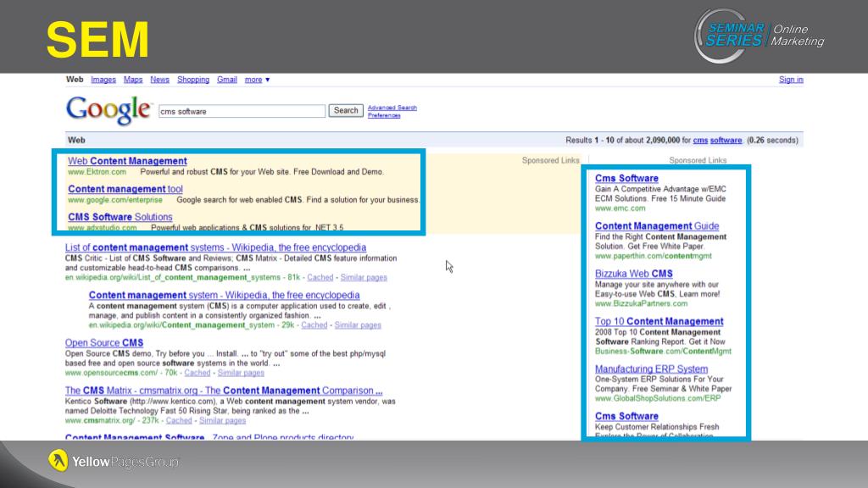Open Wikipedia 'List of content management systems' result

click(215, 247)
